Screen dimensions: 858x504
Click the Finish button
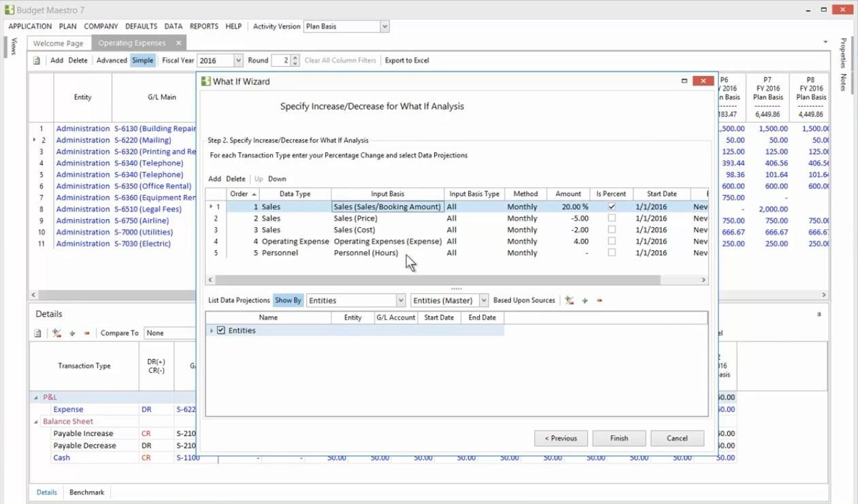tap(619, 439)
